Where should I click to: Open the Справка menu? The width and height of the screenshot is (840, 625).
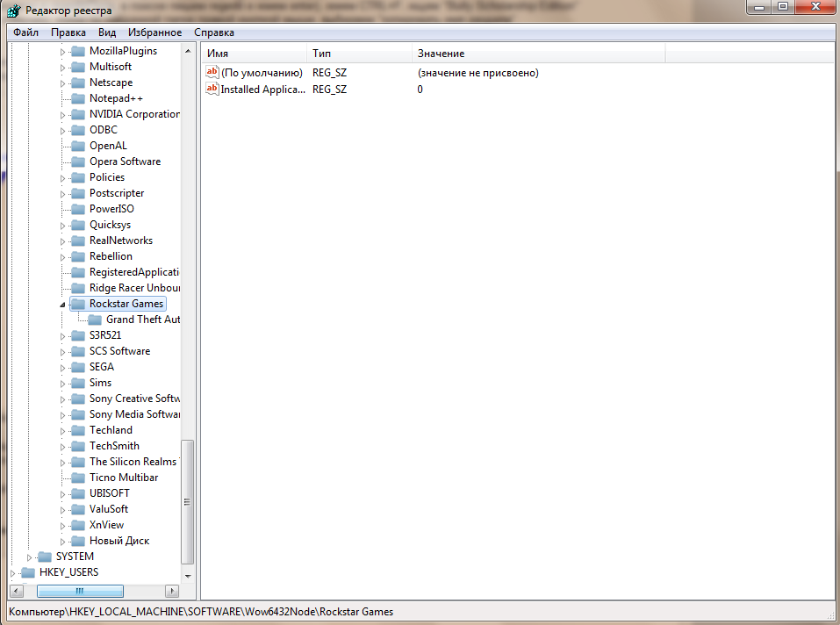[214, 32]
